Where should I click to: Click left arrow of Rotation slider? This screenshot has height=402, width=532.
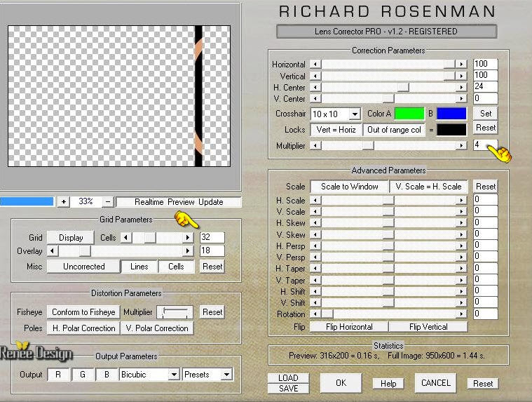315,314
